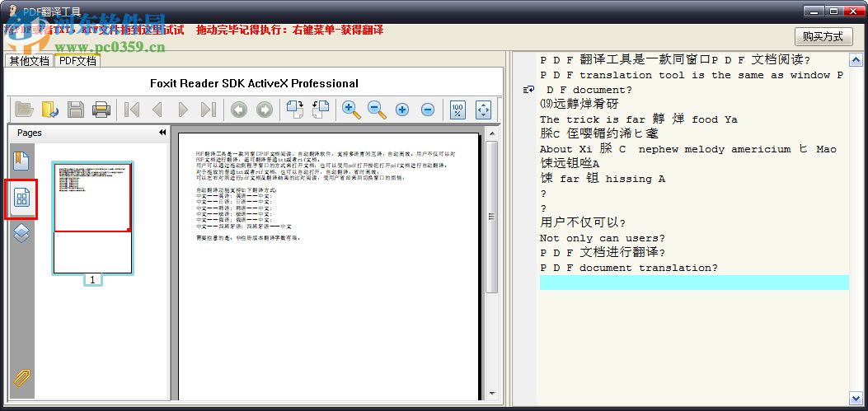Jump to the last page
Image resolution: width=868 pixels, height=411 pixels.
tap(209, 110)
